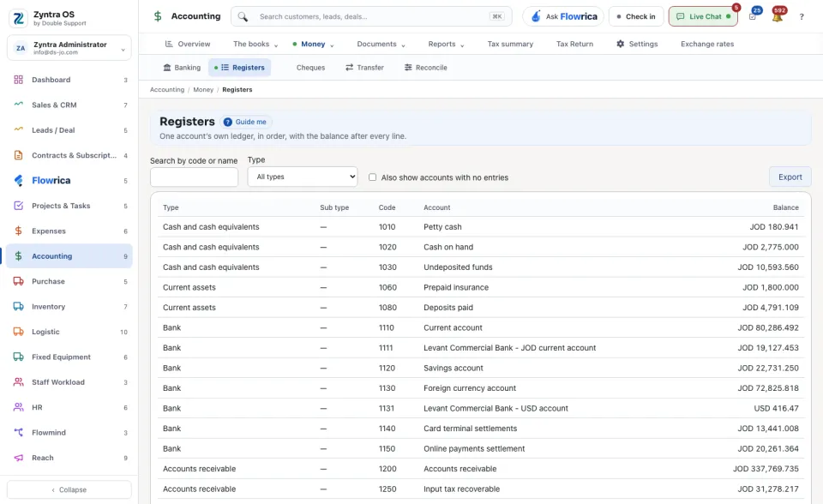The image size is (823, 504).
Task: Open the Overview tab
Action: pyautogui.click(x=188, y=44)
